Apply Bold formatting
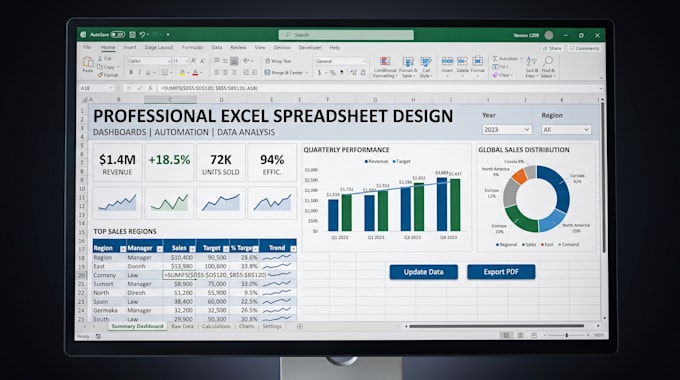Image resolution: width=680 pixels, height=380 pixels. [x=131, y=72]
